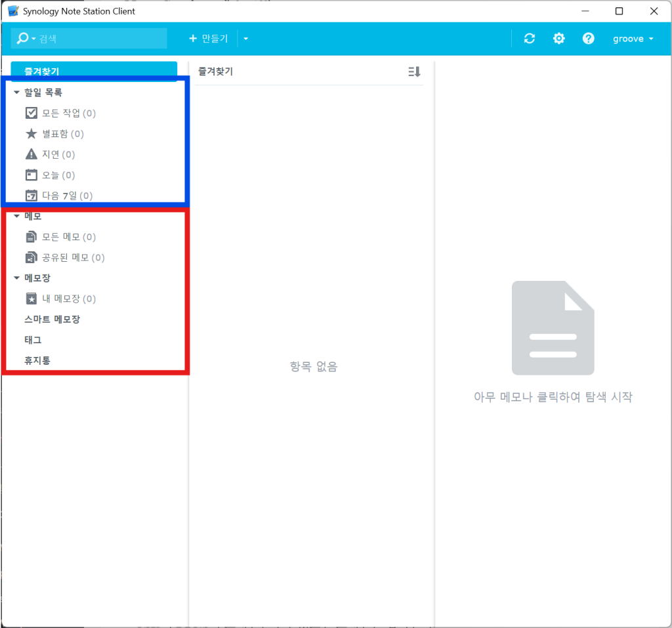
Task: Click the warning triangle icon beside 지연
Action: (31, 154)
